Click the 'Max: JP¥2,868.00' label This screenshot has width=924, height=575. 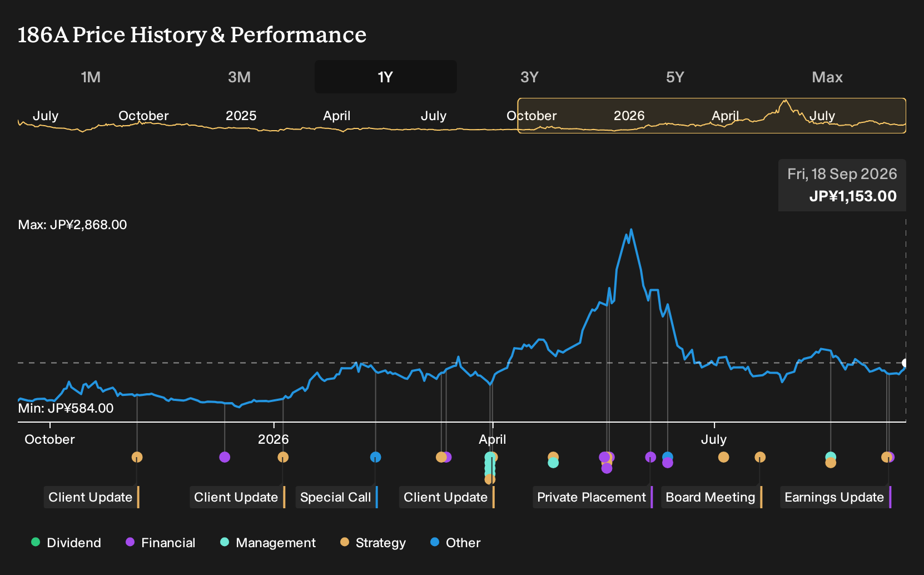[x=73, y=225]
